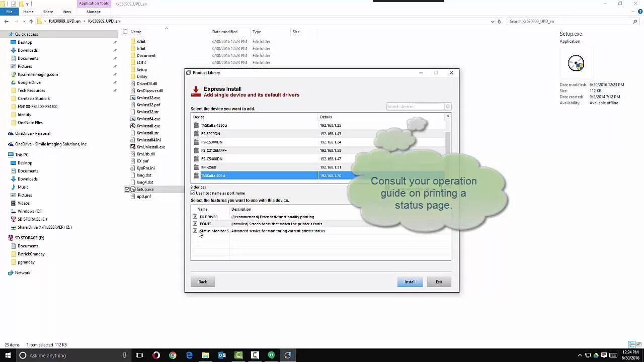Screen dimensions: 644x362
Task: Select Google Drive in navigation pane
Action: click(29, 82)
